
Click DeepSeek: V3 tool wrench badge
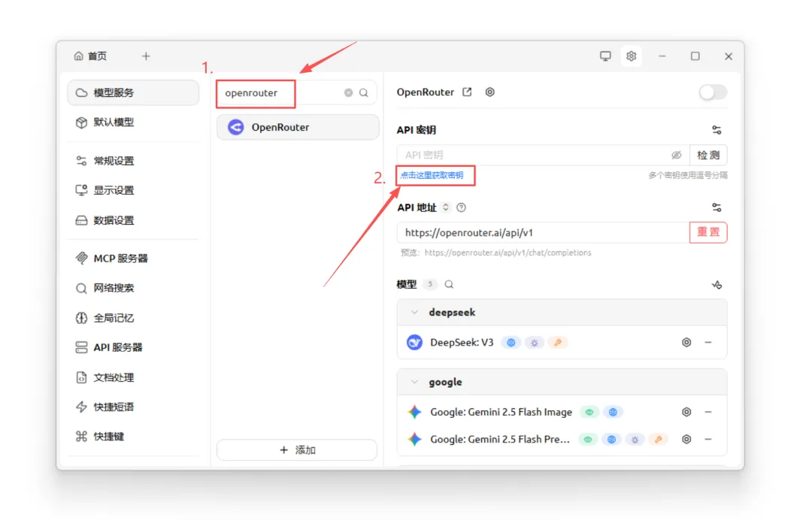tap(558, 343)
